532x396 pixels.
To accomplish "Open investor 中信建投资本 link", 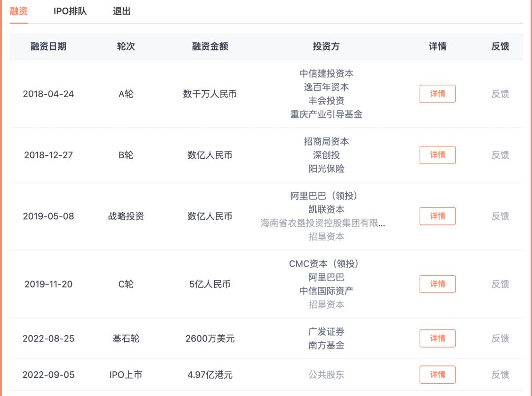I will (x=326, y=73).
